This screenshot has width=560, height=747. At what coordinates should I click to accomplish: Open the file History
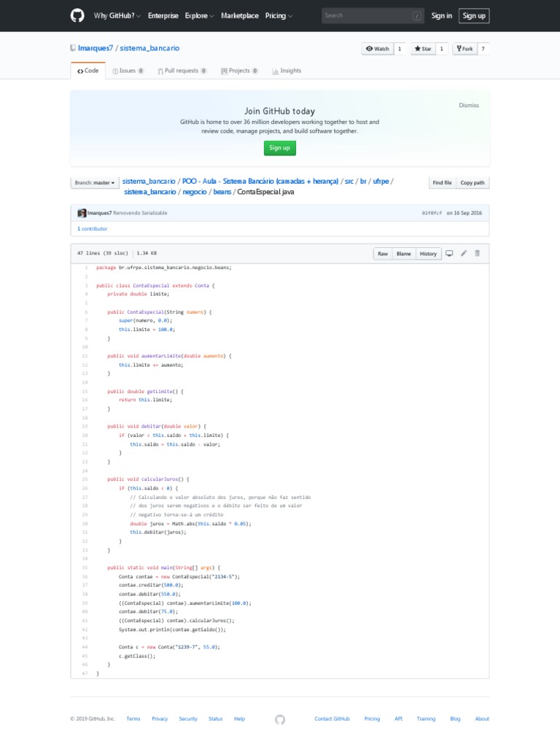pos(428,253)
